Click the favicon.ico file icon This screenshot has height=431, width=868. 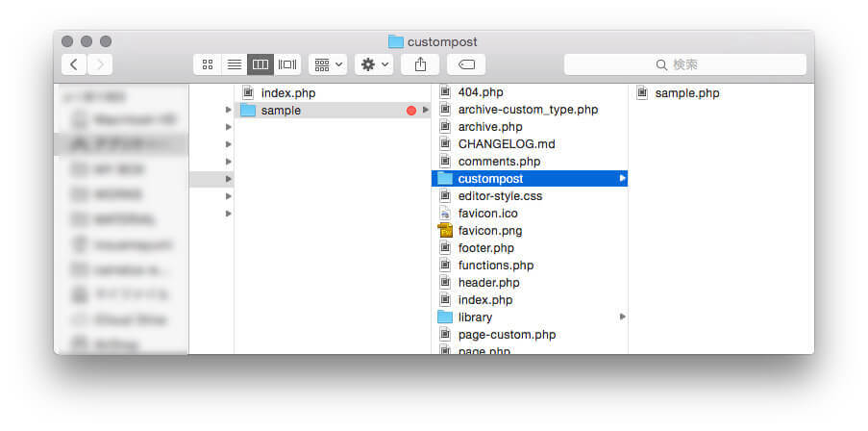pyautogui.click(x=445, y=214)
